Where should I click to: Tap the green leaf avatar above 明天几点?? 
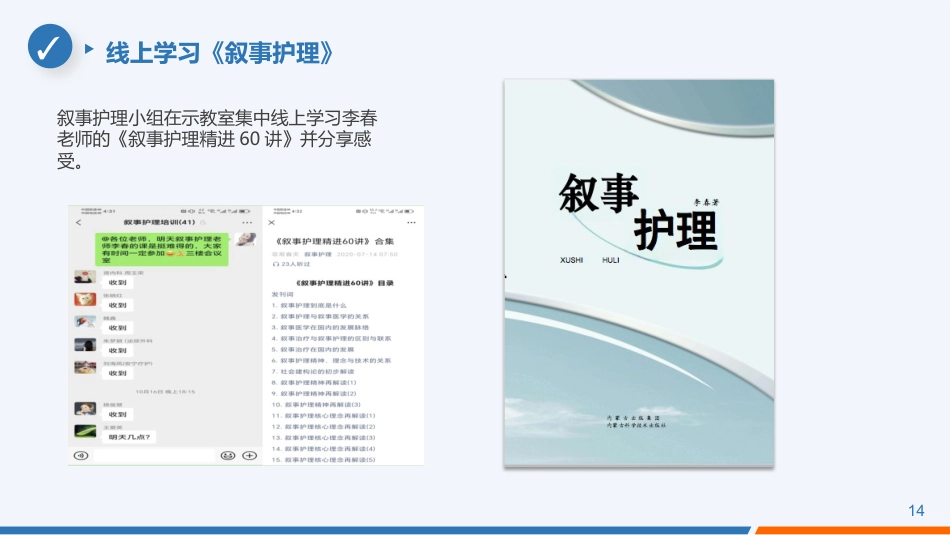85,431
